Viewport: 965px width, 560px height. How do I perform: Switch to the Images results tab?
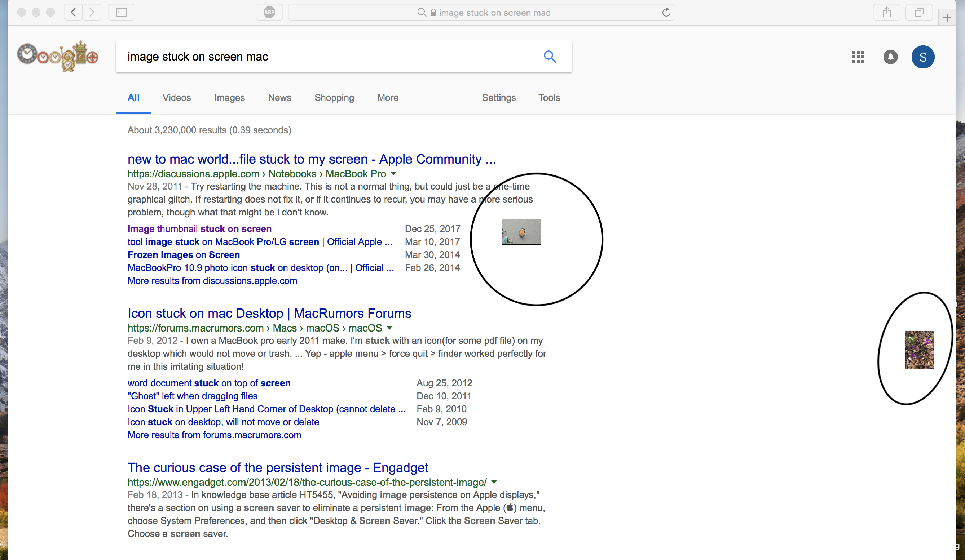click(x=229, y=98)
